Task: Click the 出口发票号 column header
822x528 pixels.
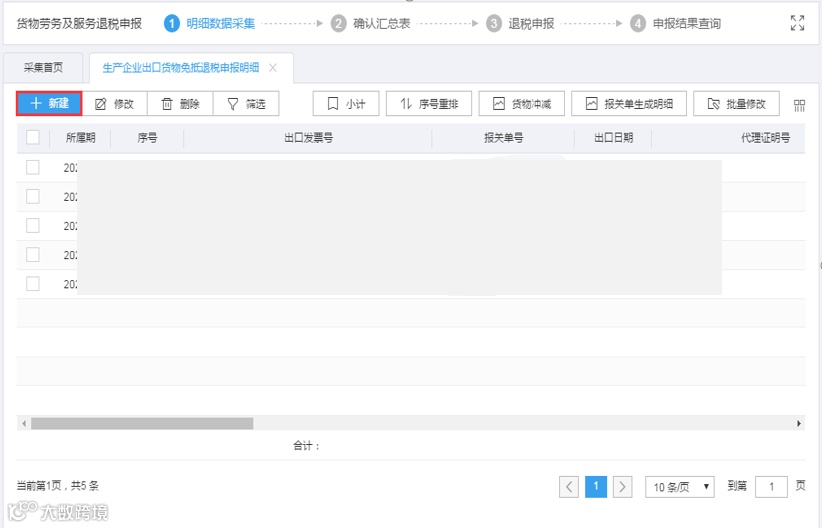Action: pyautogui.click(x=308, y=138)
